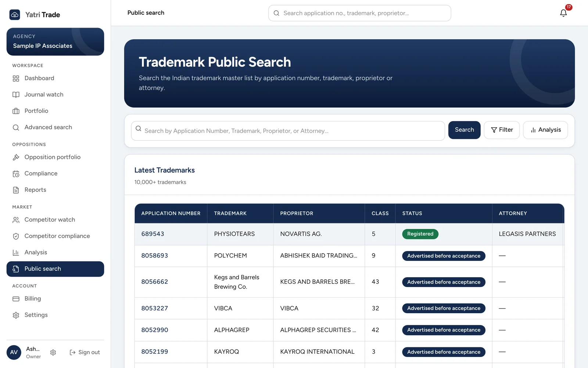Click the Portfolio briefcase icon
This screenshot has height=368, width=588.
tap(16, 111)
